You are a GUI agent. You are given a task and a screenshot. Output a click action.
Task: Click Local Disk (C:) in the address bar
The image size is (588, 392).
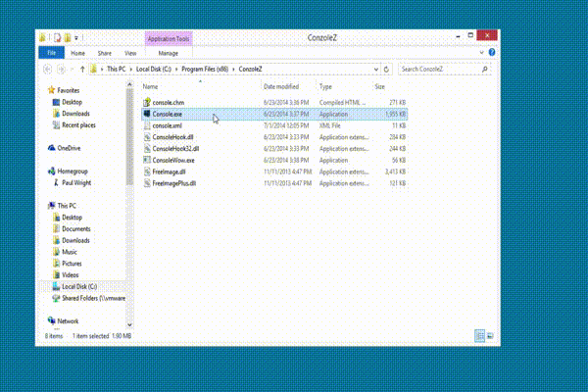pyautogui.click(x=154, y=69)
